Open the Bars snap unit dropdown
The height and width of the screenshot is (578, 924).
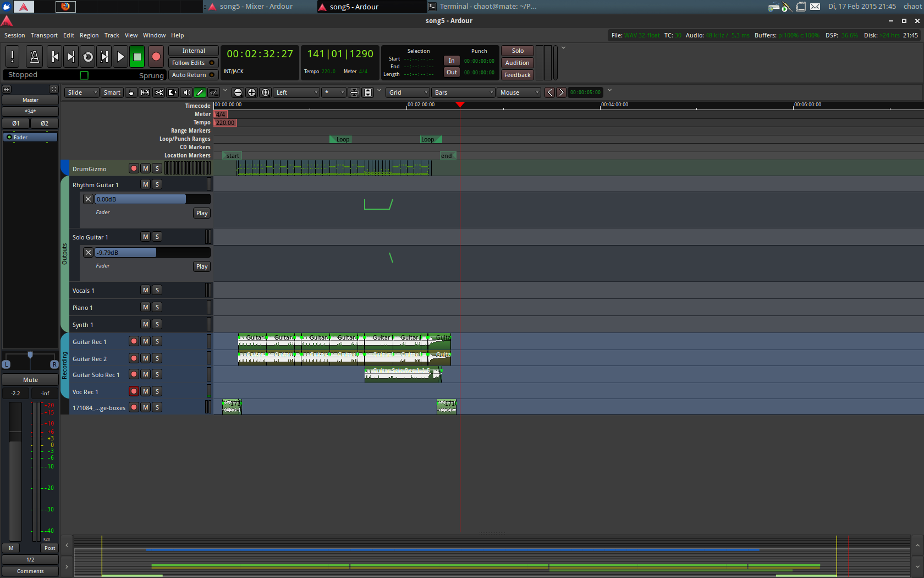coord(463,92)
